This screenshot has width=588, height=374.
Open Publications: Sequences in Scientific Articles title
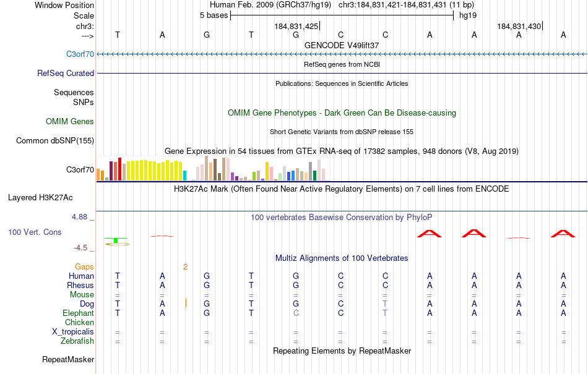point(342,83)
